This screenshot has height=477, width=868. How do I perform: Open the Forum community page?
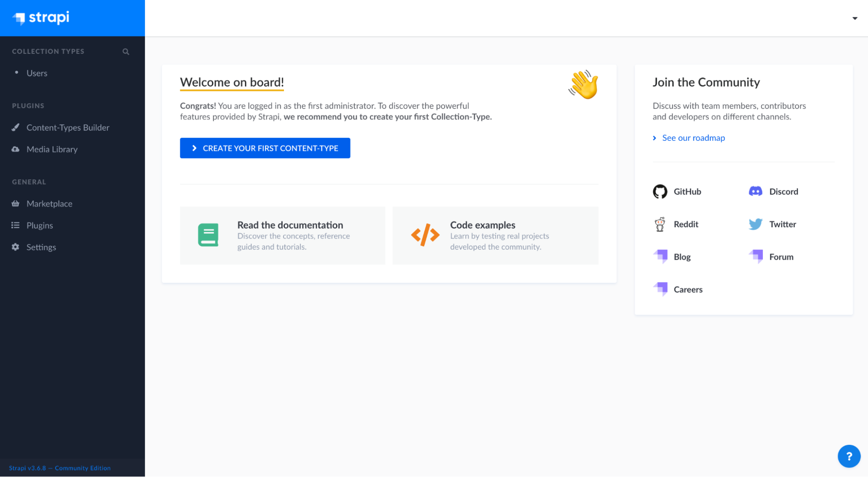781,256
